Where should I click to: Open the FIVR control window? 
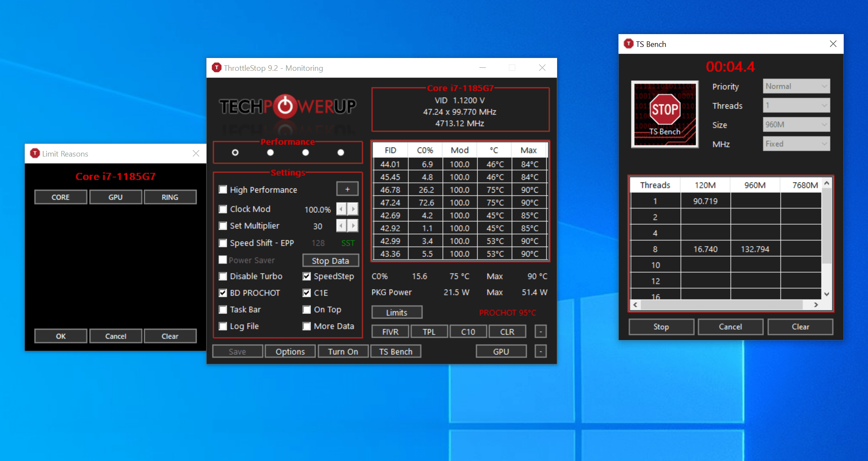point(390,331)
